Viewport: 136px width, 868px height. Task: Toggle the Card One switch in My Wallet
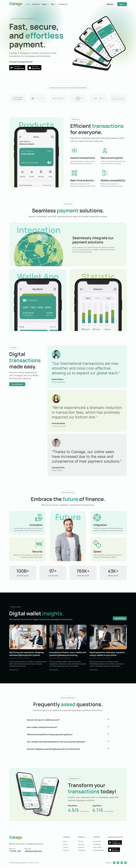click(x=25, y=300)
